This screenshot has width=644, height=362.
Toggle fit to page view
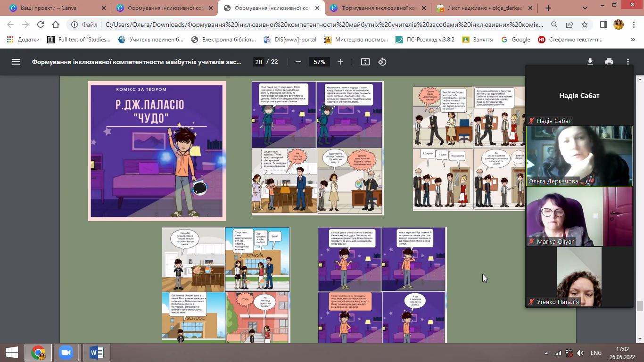[365, 62]
